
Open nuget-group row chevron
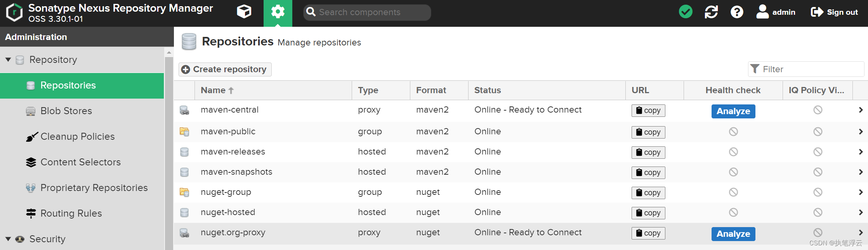coord(861,193)
